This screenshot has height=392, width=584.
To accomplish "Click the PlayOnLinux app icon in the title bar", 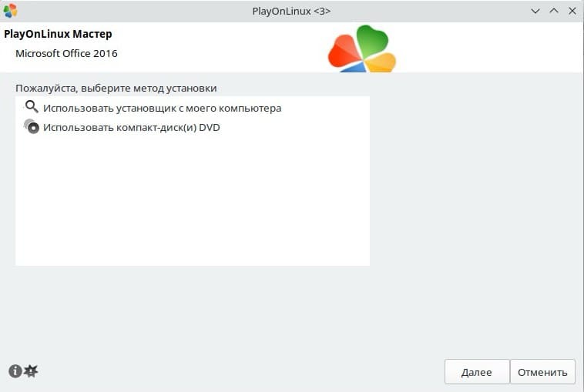I will coord(10,11).
